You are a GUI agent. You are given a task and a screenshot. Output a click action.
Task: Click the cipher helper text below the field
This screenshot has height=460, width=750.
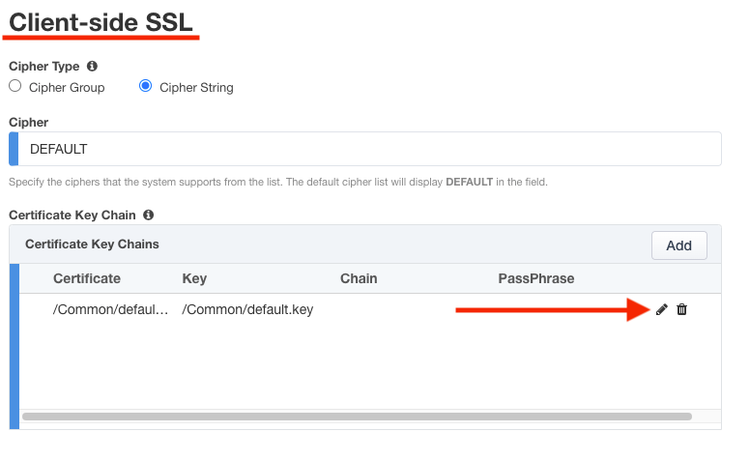(277, 182)
